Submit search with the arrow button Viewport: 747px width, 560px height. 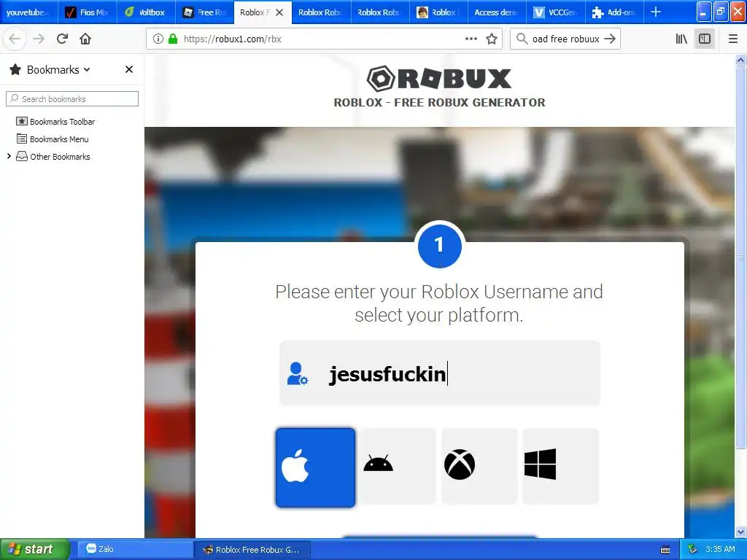click(x=610, y=39)
